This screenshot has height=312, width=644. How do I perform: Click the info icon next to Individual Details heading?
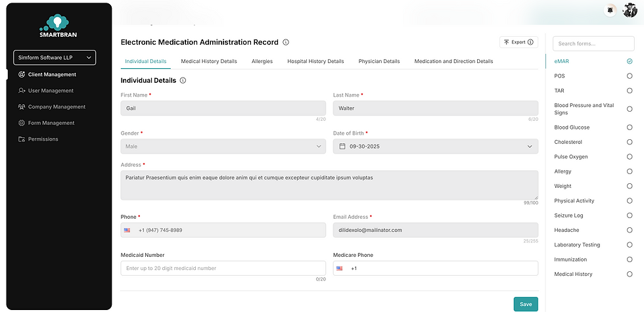point(183,80)
